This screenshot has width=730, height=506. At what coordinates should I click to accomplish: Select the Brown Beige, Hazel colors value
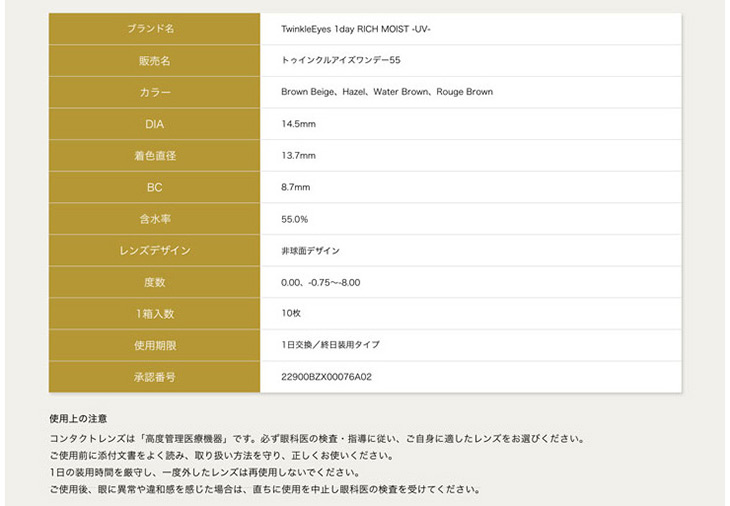click(387, 92)
